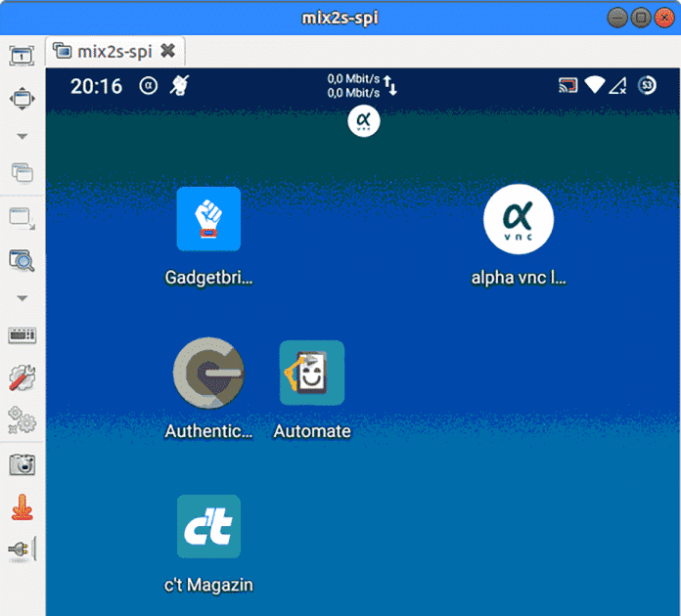
Task: Expand the arrow below the fit window icon
Action: click(23, 136)
